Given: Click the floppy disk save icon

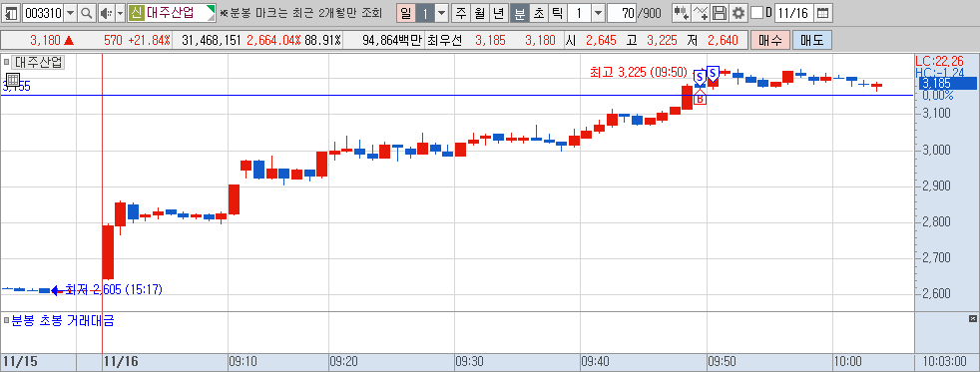Looking at the screenshot, I should (720, 13).
